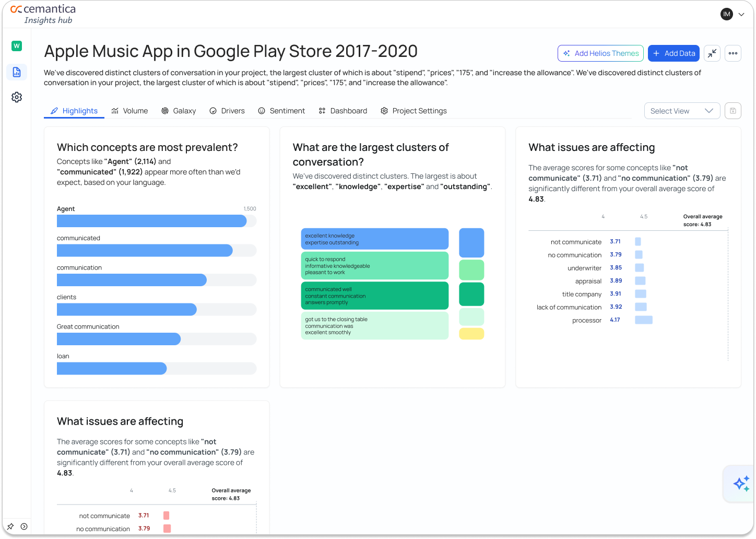Screen dimensions: 756x539
Task: Switch to the Volume tab
Action: [129, 111]
